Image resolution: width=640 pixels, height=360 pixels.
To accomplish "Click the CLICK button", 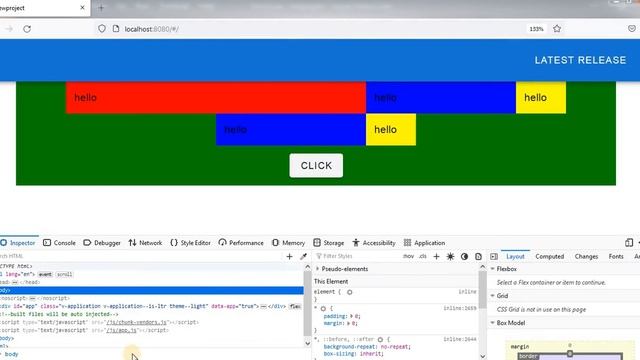I will coord(316,166).
